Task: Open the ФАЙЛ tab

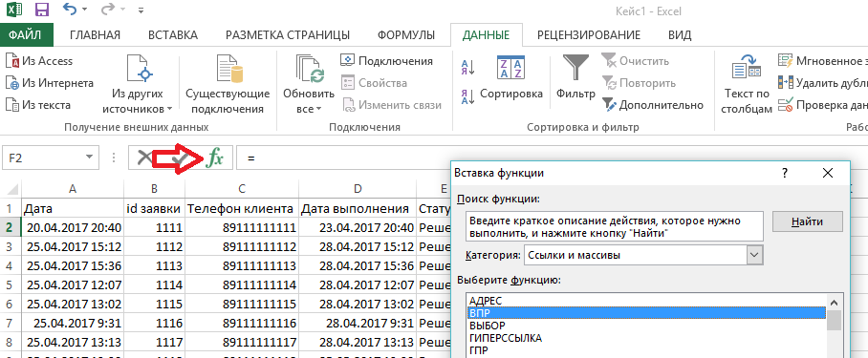Action: click(x=26, y=35)
